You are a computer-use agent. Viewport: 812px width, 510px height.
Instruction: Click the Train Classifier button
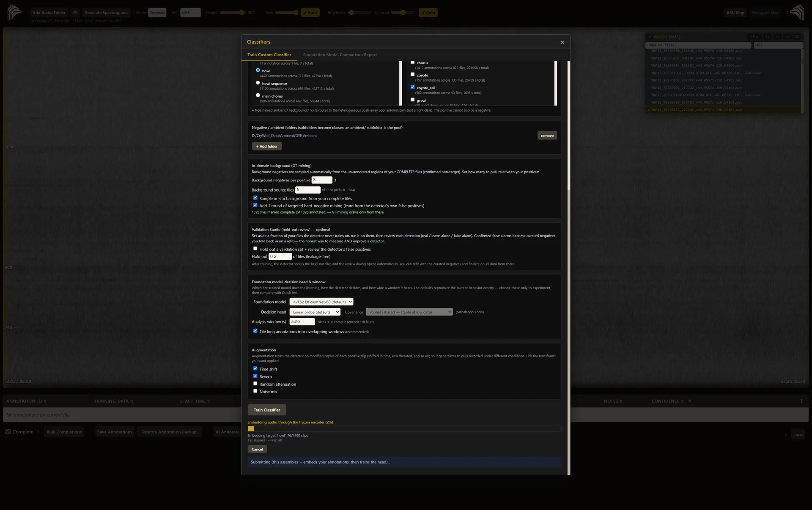click(x=267, y=410)
